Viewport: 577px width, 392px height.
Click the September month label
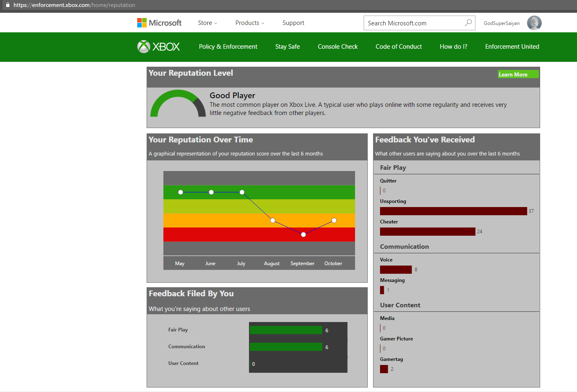pyautogui.click(x=303, y=264)
